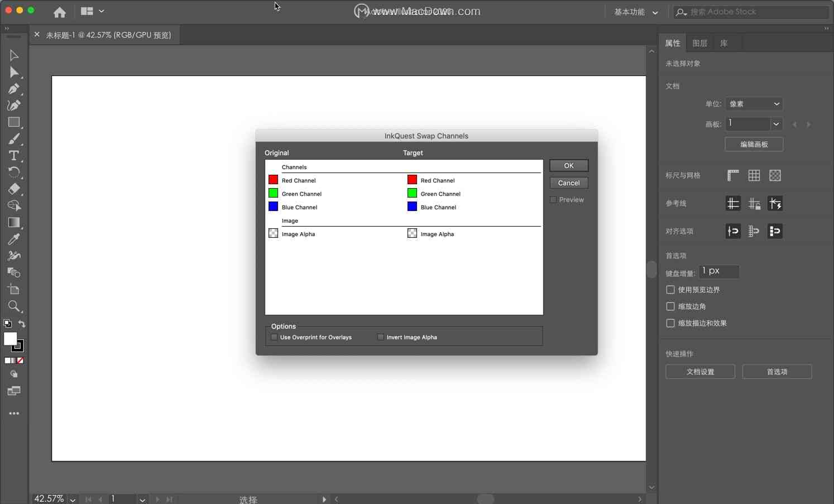
Task: Select the Type tool
Action: (14, 156)
